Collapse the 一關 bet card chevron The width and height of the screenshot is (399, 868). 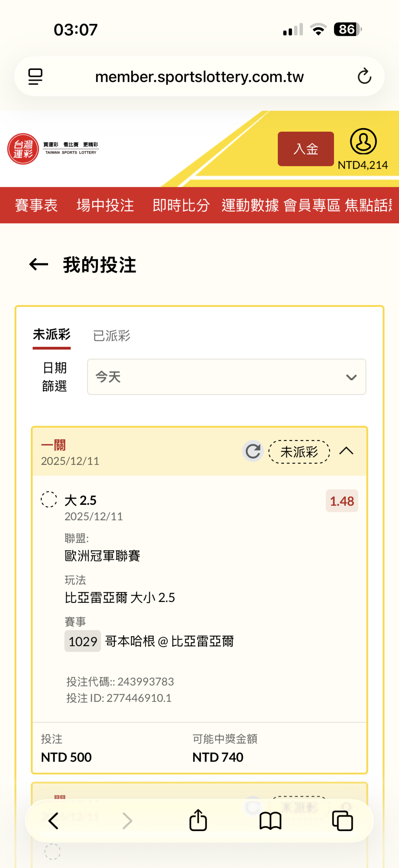[x=346, y=451]
